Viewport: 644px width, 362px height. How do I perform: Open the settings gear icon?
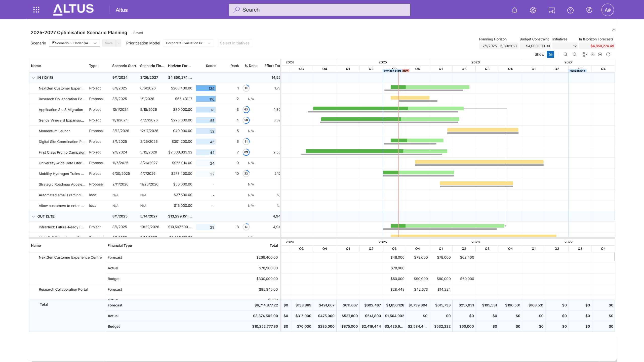click(x=533, y=10)
